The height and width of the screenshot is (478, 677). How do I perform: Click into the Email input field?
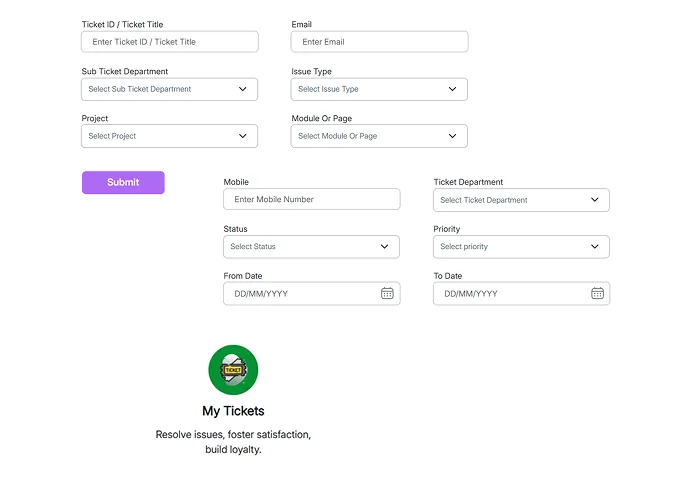click(x=379, y=42)
